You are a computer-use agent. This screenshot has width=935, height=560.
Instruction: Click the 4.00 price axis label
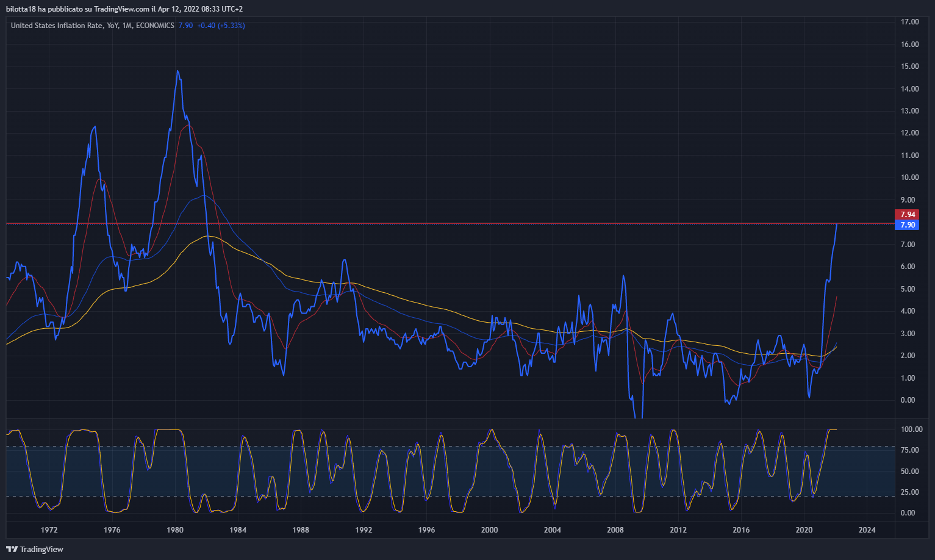point(908,311)
